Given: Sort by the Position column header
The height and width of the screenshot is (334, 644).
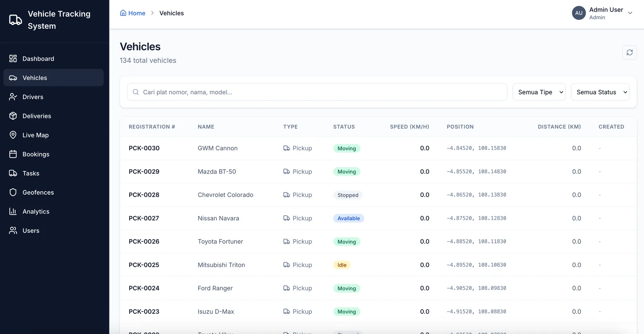Looking at the screenshot, I should point(460,127).
